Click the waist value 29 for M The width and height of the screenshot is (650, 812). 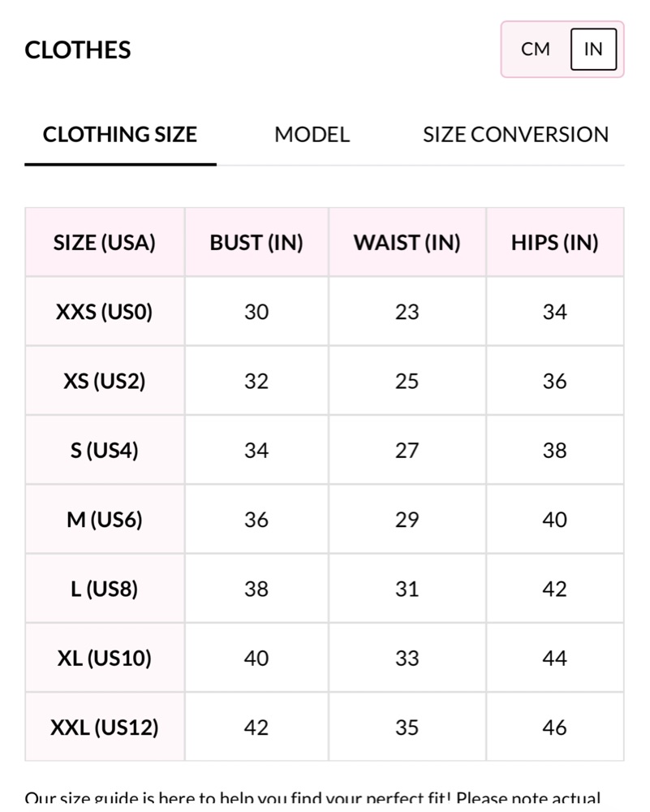click(407, 520)
